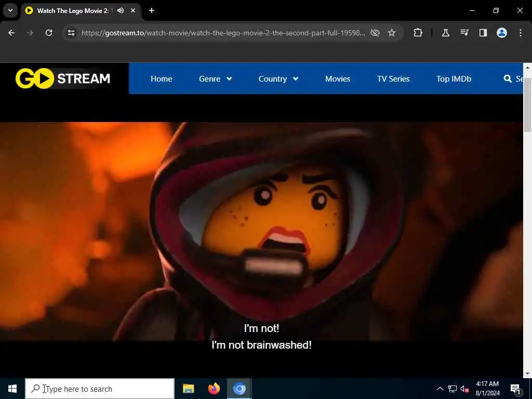Click the address bar URL
Image resolution: width=532 pixels, height=399 pixels.
pos(223,33)
